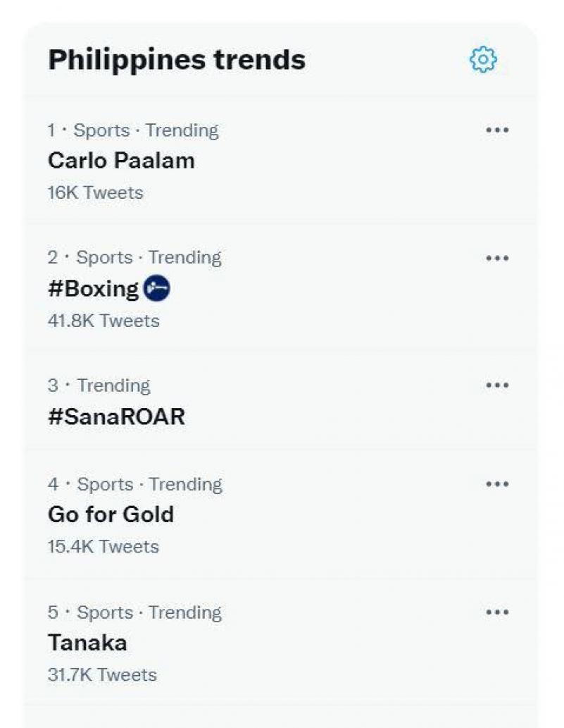Screen dimensions: 564x728
Task: Open the Carlo Paalam trending topic
Action: [x=121, y=161]
